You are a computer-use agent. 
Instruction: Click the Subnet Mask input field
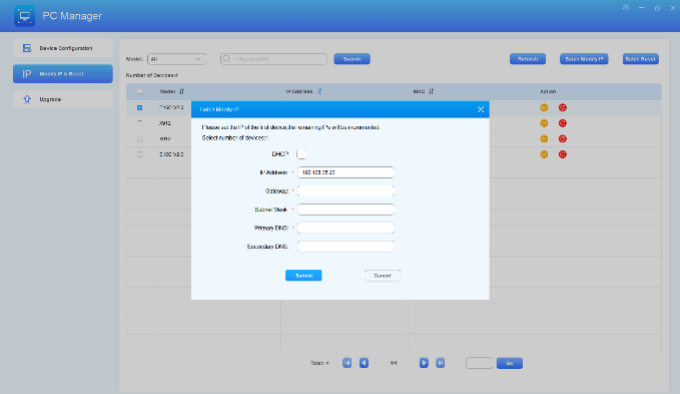(346, 209)
